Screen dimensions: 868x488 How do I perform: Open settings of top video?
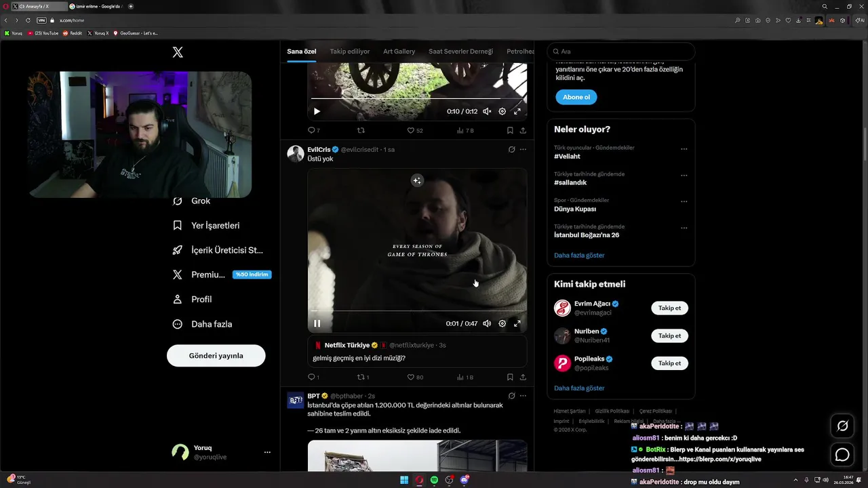point(502,111)
